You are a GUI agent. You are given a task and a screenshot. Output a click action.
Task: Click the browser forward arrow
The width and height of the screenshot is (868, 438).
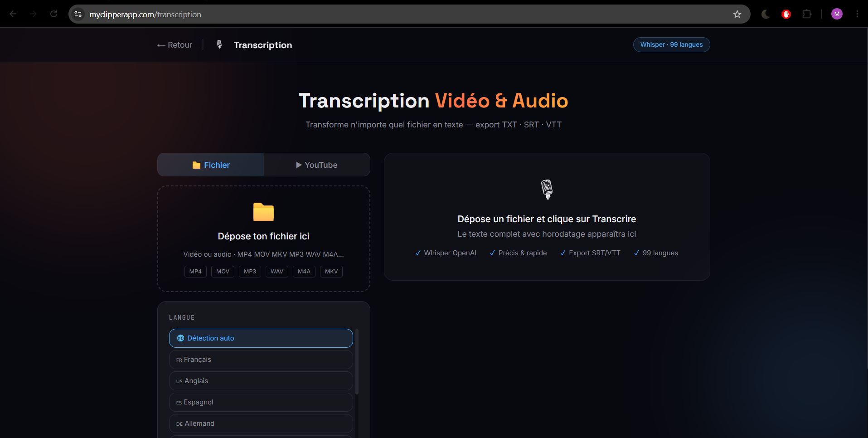tap(33, 14)
